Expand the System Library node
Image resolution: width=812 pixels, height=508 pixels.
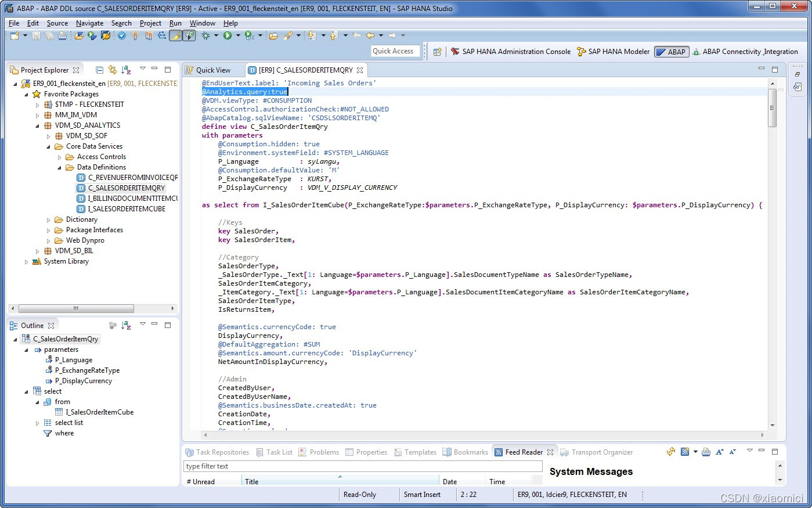(27, 261)
